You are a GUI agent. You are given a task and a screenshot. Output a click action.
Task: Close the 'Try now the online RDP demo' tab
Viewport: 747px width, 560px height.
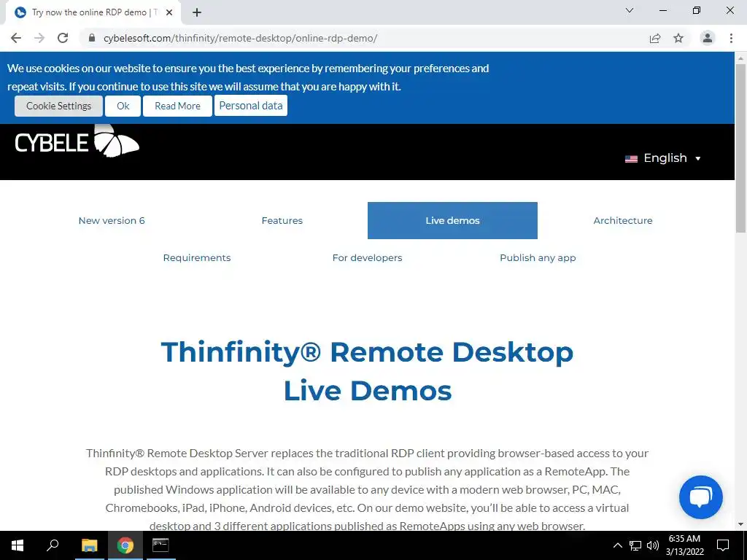point(169,13)
